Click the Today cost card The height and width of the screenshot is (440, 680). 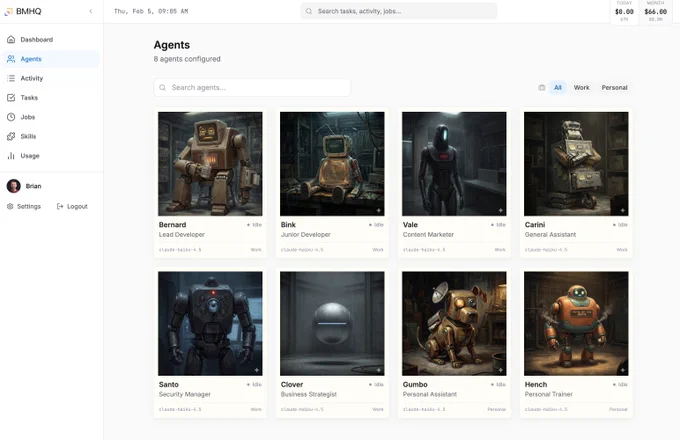[624, 12]
